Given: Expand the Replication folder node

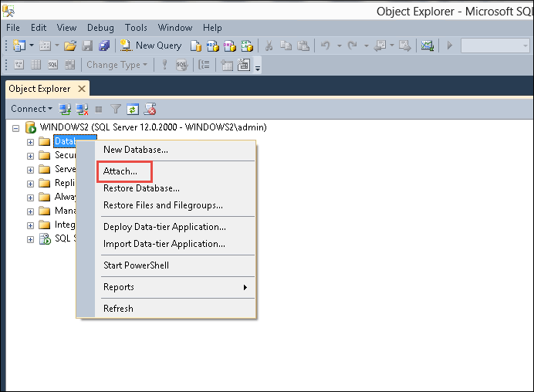Looking at the screenshot, I should pos(30,184).
